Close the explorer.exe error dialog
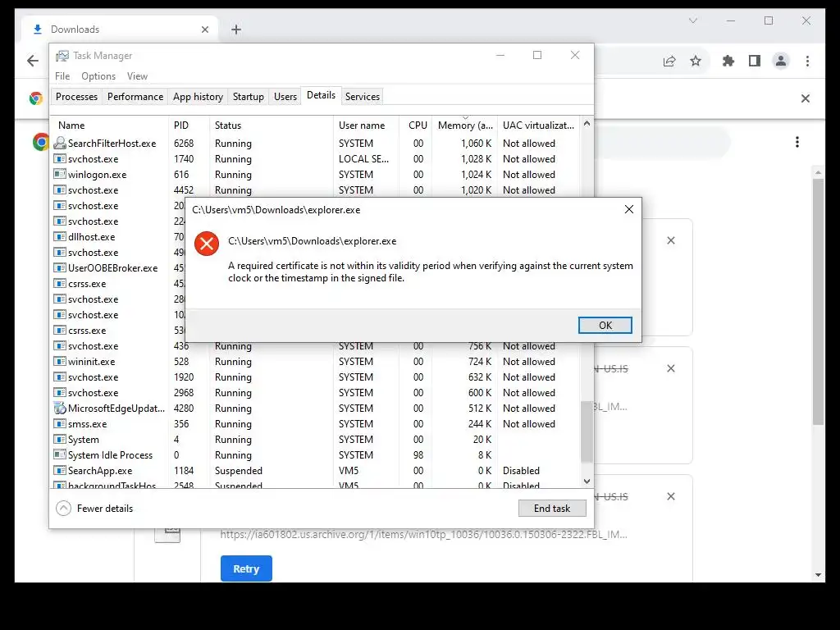This screenshot has height=630, width=840. (x=629, y=209)
